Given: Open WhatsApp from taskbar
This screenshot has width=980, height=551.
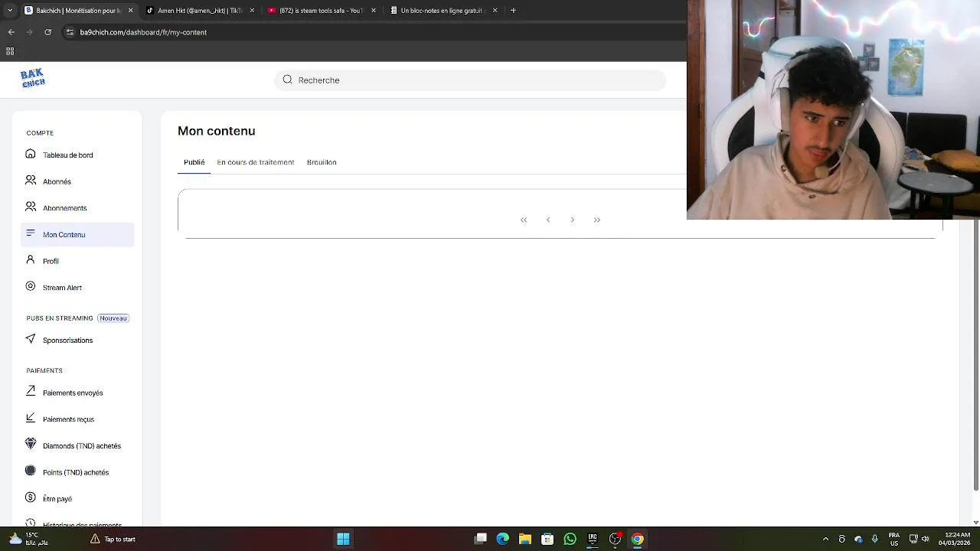Looking at the screenshot, I should tap(570, 539).
